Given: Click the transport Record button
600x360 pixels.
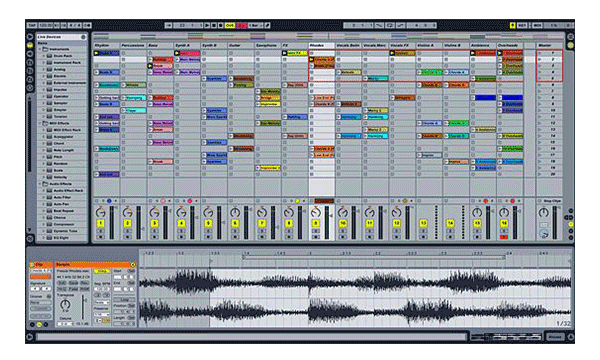Looking at the screenshot, I should tap(220, 25).
